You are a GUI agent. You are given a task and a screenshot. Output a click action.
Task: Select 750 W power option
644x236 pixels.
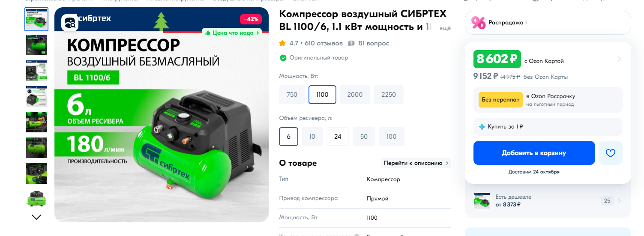292,95
